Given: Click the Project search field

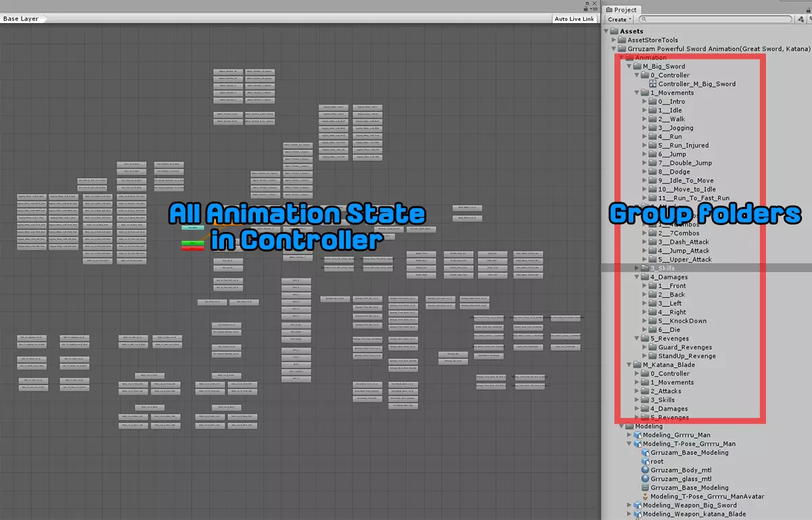Looking at the screenshot, I should [x=717, y=20].
